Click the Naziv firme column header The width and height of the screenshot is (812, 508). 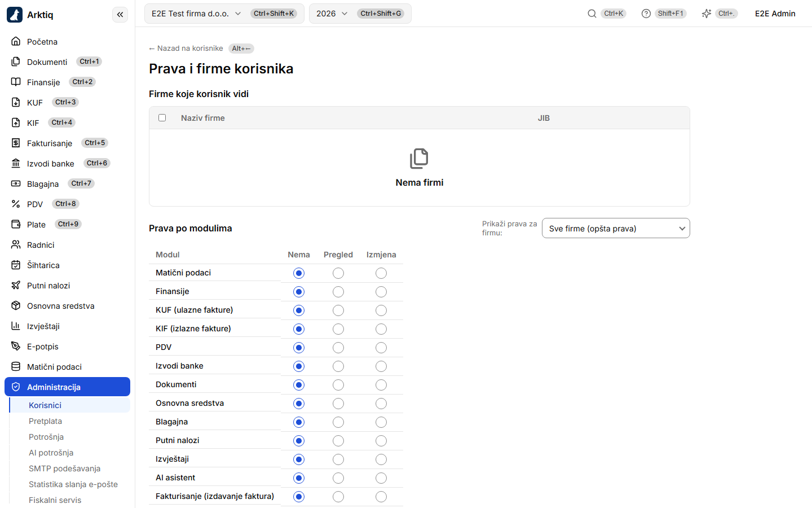[x=203, y=118]
